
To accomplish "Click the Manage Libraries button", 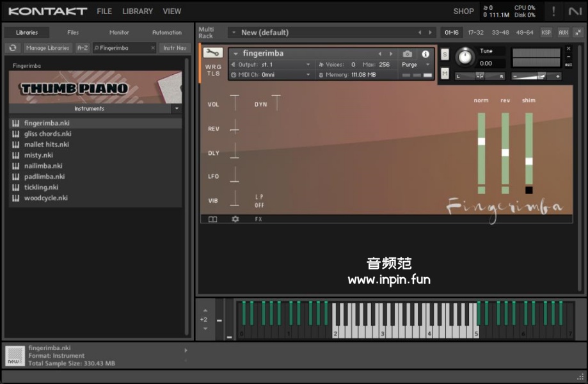I will pos(48,48).
